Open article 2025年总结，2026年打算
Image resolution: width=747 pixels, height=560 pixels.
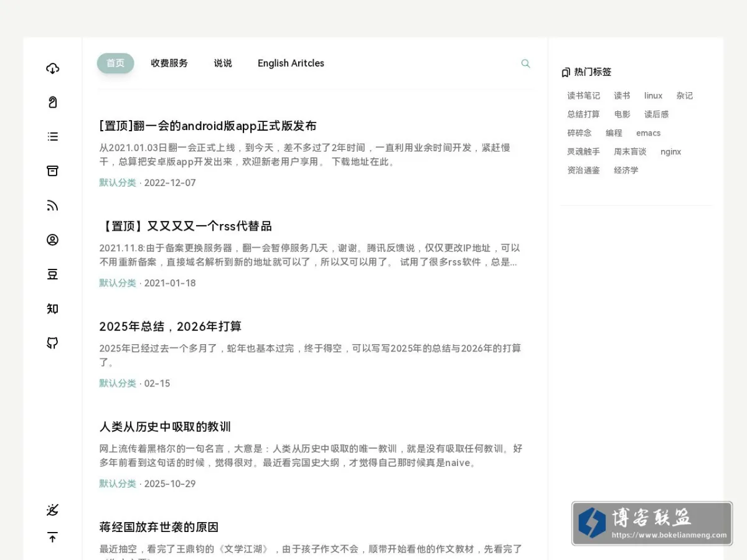pyautogui.click(x=171, y=326)
